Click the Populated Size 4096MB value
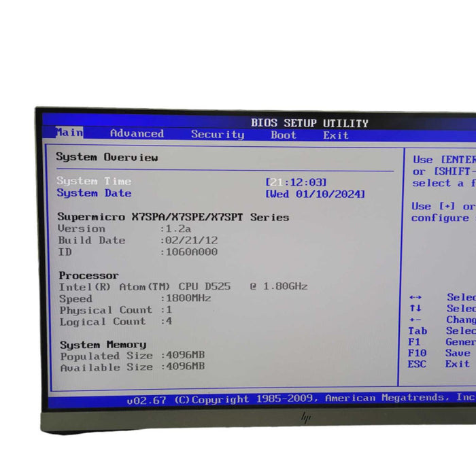The width and height of the screenshot is (476, 476). [186, 355]
